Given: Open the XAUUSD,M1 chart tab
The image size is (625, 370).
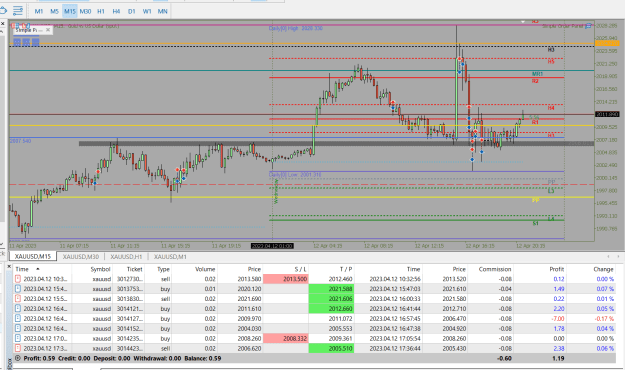Looking at the screenshot, I should coord(170,256).
